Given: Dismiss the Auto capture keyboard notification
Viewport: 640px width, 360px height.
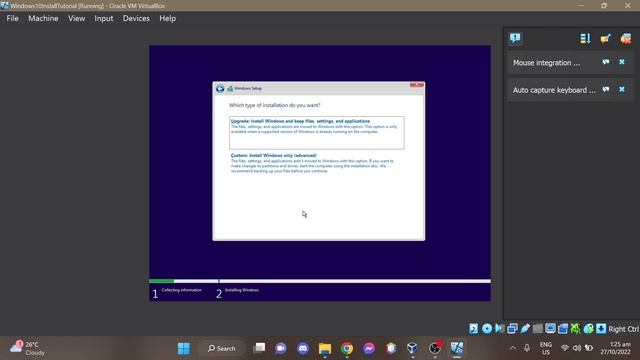Looking at the screenshot, I should click(x=622, y=89).
